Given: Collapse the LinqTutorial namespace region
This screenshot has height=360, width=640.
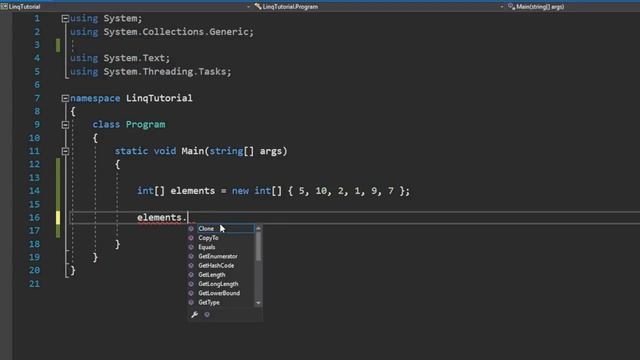Looking at the screenshot, I should point(65,98).
